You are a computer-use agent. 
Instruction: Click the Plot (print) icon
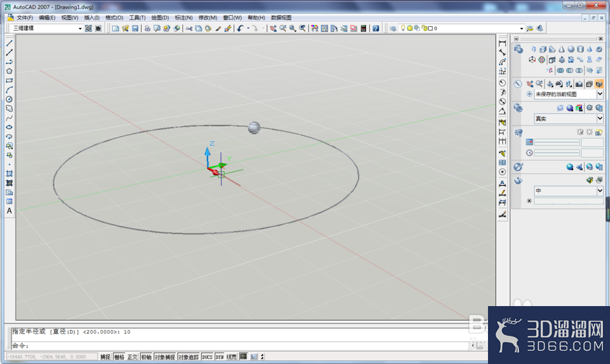(x=148, y=29)
